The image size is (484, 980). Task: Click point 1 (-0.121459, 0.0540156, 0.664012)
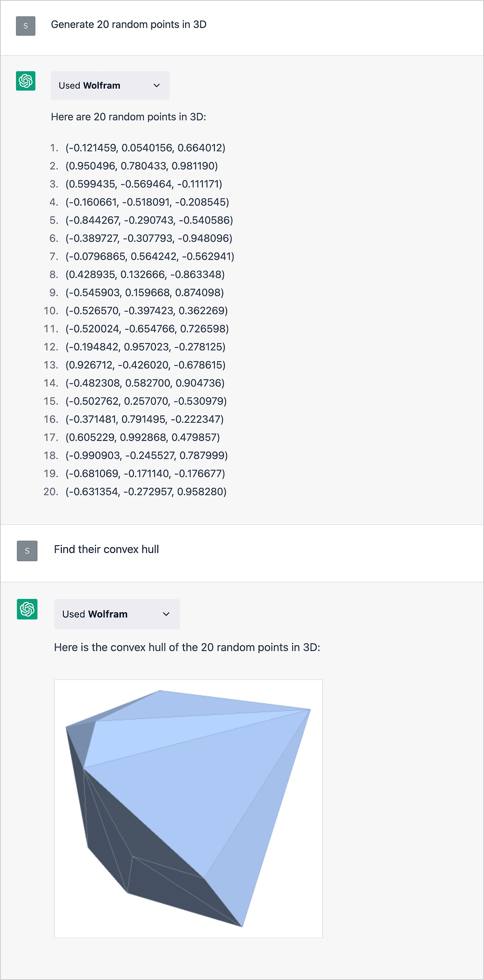pyautogui.click(x=145, y=148)
